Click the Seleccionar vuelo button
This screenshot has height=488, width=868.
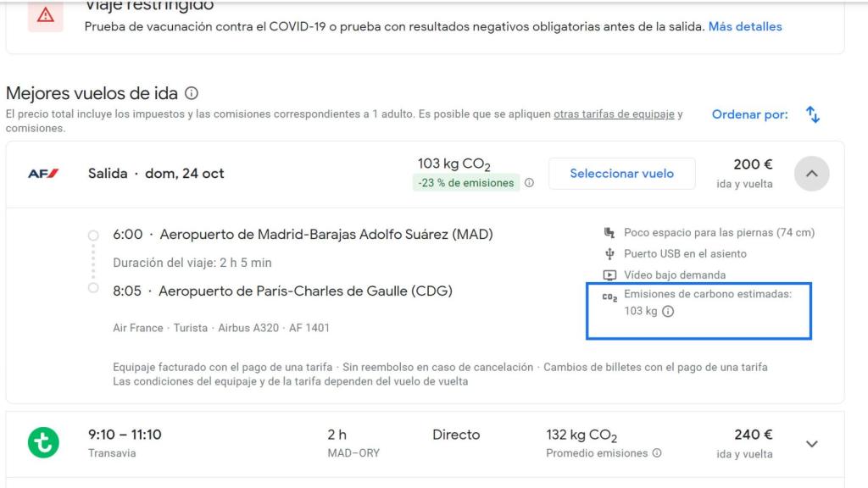pyautogui.click(x=622, y=173)
